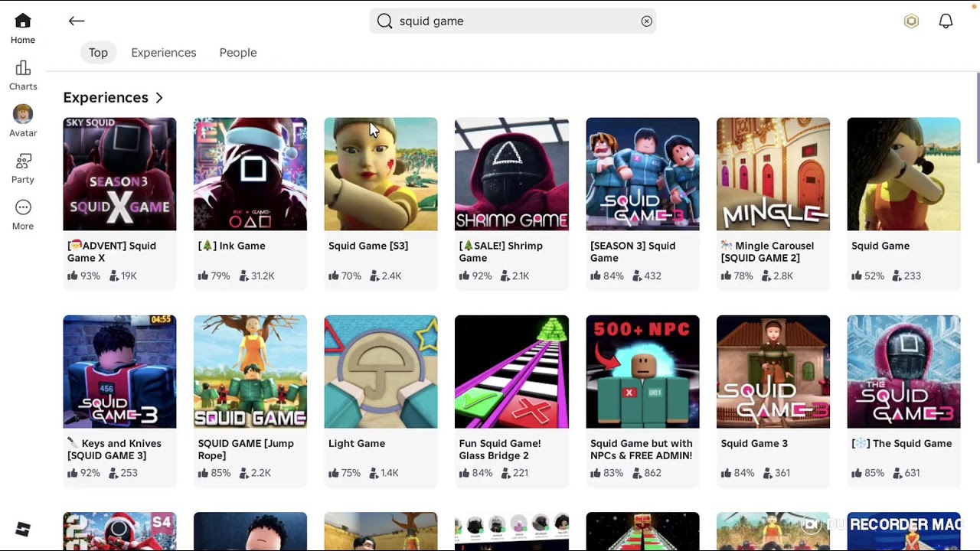Switch to the Experiences tab
Viewport: 980px width, 551px height.
(164, 53)
